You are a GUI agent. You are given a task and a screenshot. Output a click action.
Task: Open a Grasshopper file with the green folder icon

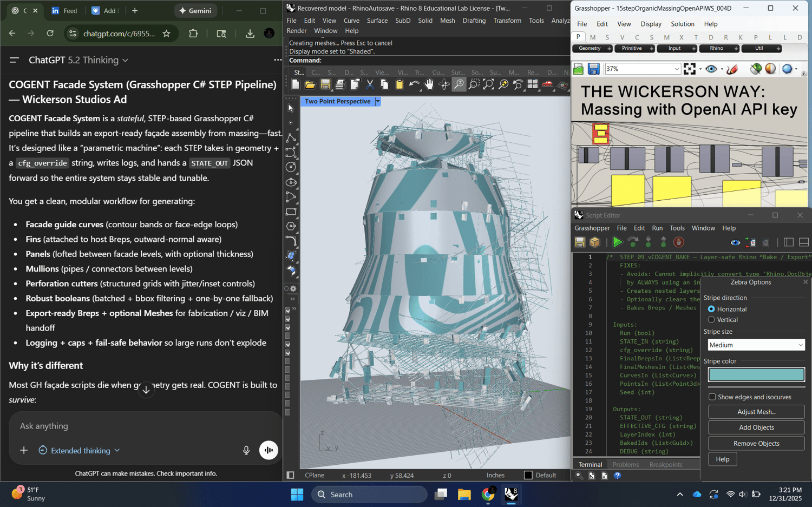579,69
